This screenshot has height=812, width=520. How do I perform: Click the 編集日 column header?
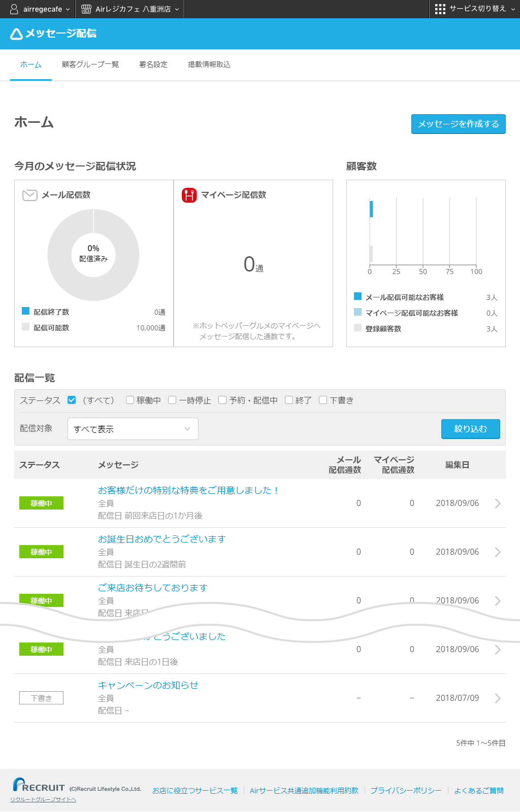(458, 465)
